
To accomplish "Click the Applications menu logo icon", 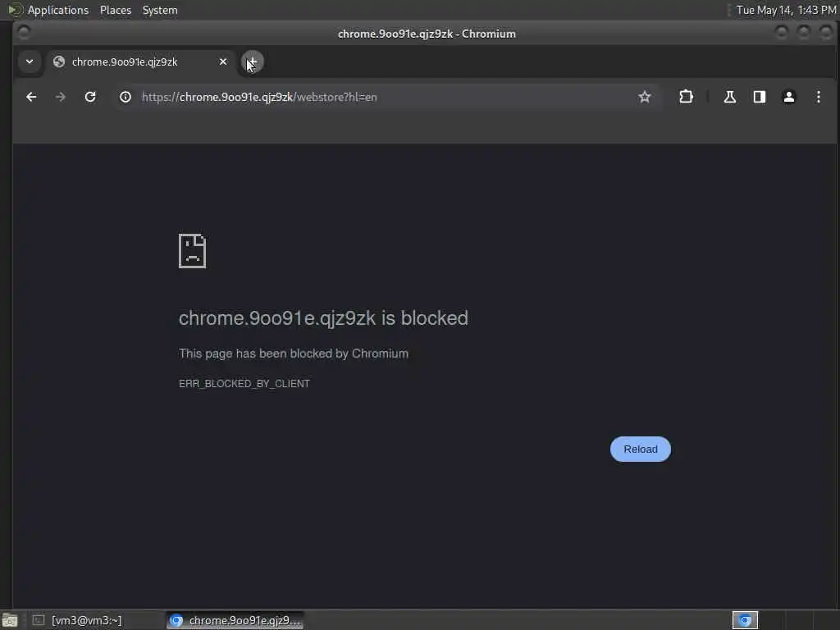I will pos(15,10).
